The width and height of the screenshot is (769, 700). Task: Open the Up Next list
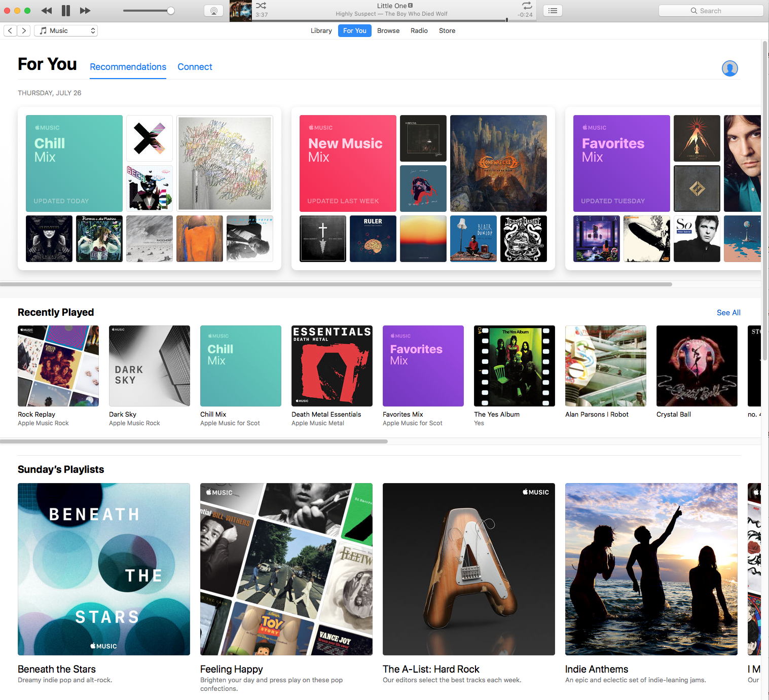[553, 11]
